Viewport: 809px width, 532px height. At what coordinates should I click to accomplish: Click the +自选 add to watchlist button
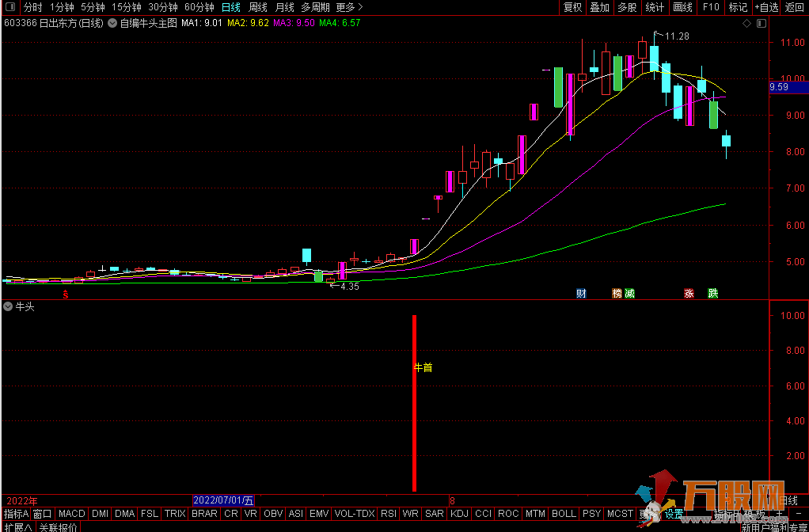[765, 7]
